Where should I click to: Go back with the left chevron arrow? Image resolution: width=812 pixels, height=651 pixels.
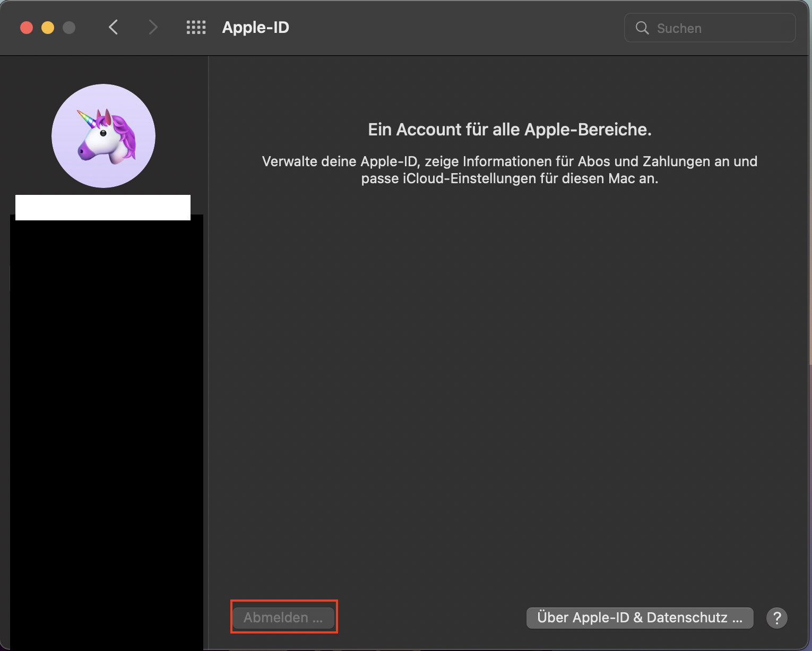click(113, 28)
